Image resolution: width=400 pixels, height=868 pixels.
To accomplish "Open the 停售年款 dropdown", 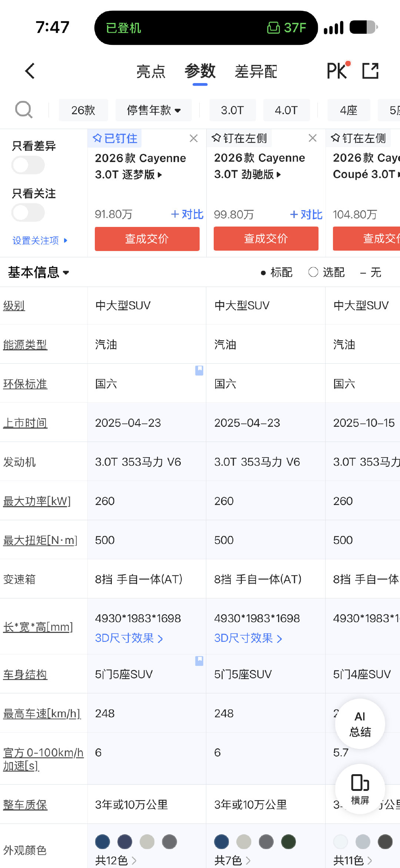I will (x=154, y=110).
